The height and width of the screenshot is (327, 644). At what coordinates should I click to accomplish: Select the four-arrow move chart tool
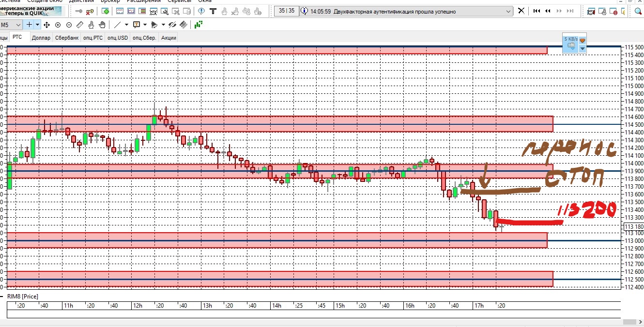(46, 25)
